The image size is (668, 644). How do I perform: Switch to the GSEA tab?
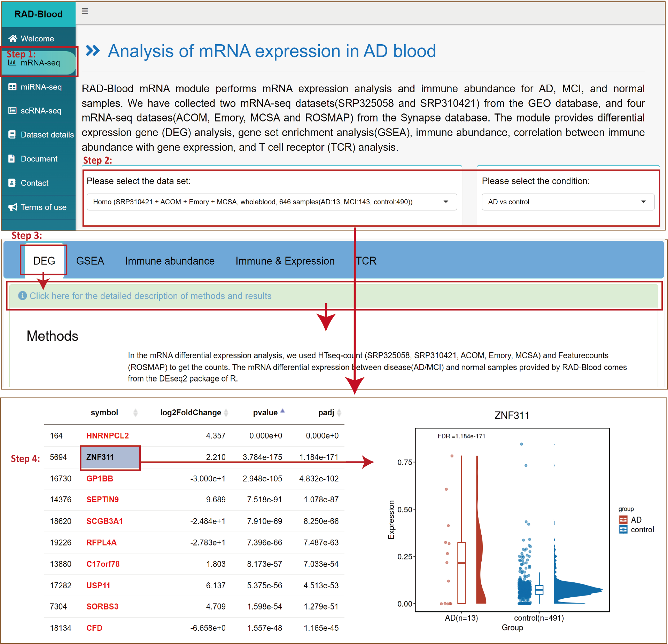click(x=90, y=261)
